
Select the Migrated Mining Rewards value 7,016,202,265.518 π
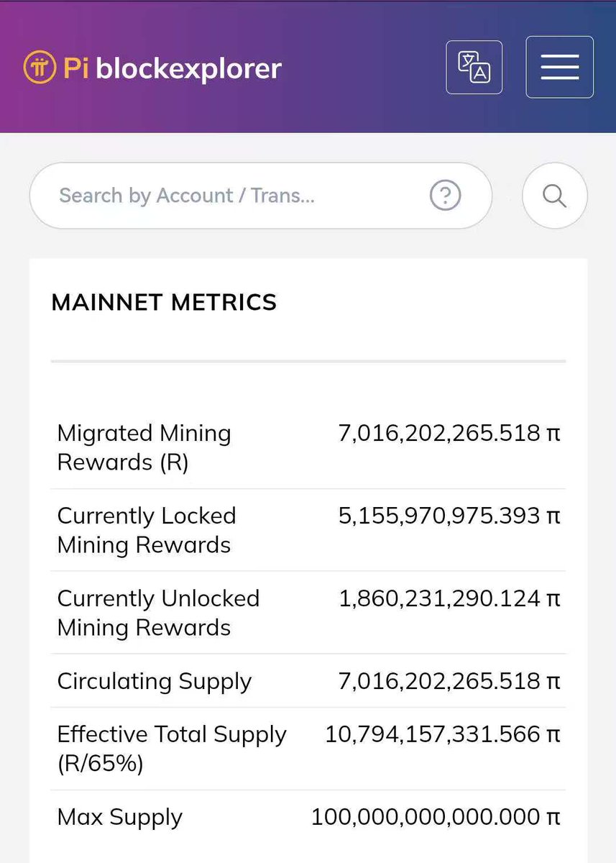pos(449,433)
